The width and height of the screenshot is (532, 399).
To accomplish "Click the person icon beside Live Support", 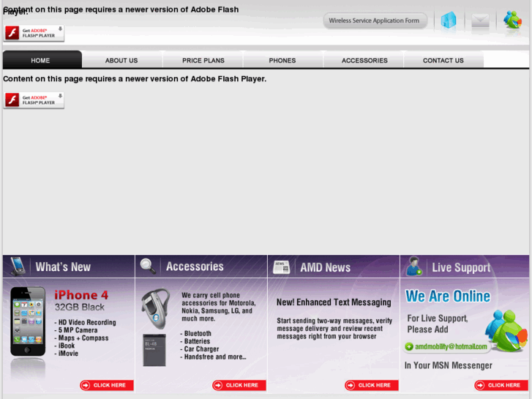I will coord(414,266).
